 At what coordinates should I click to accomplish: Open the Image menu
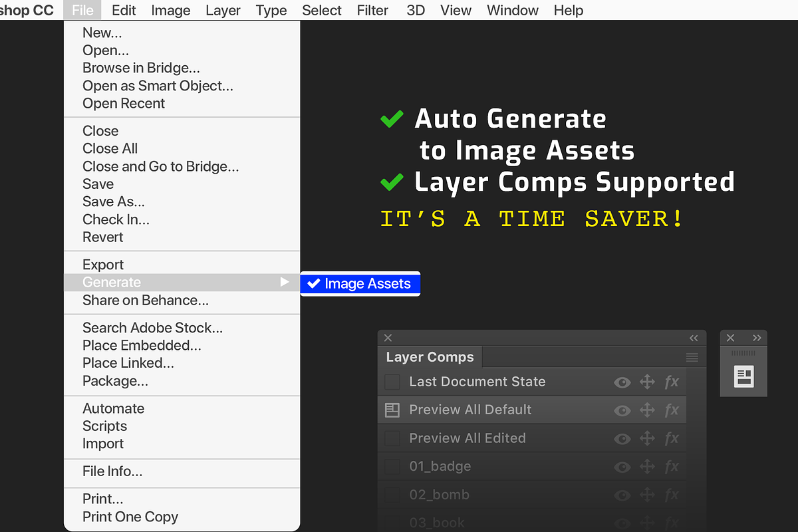171,10
